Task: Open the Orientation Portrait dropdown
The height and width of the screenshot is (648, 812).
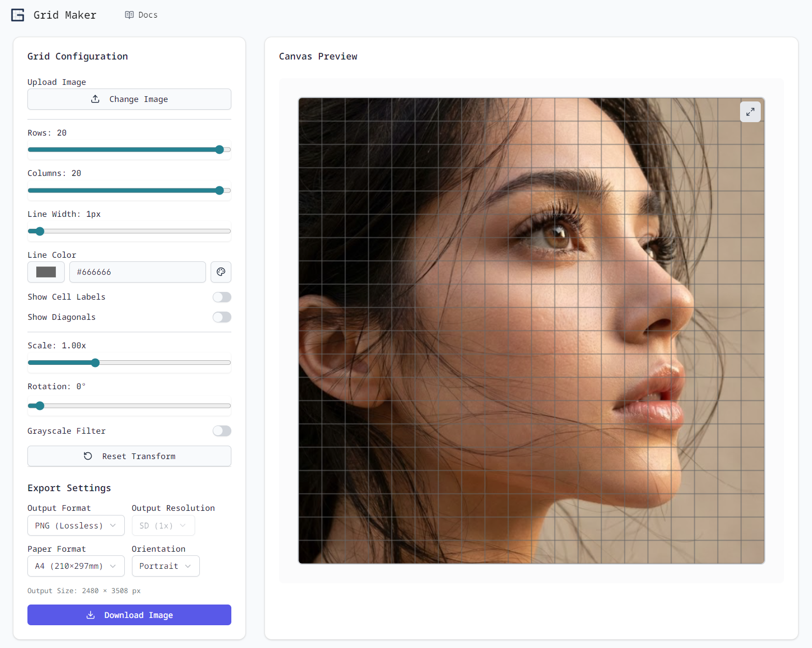Action: coord(165,566)
